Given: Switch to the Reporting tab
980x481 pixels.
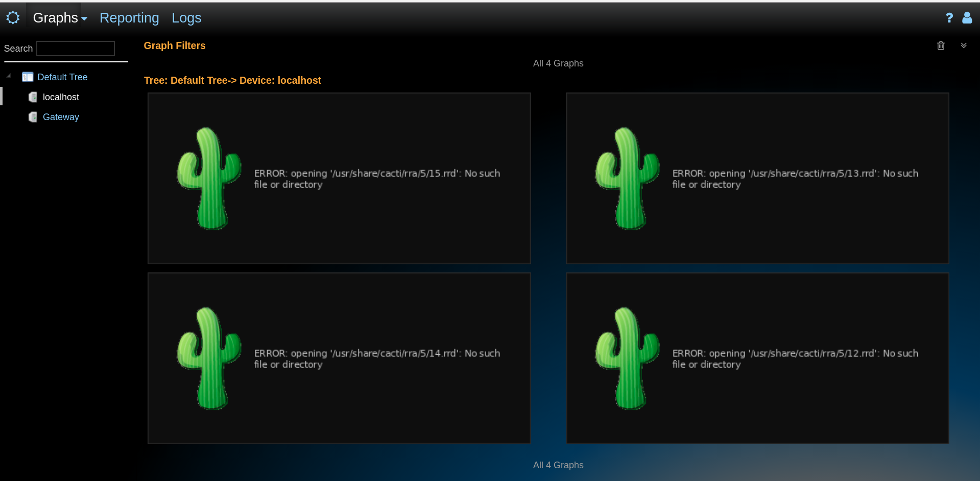Looking at the screenshot, I should pos(129,18).
